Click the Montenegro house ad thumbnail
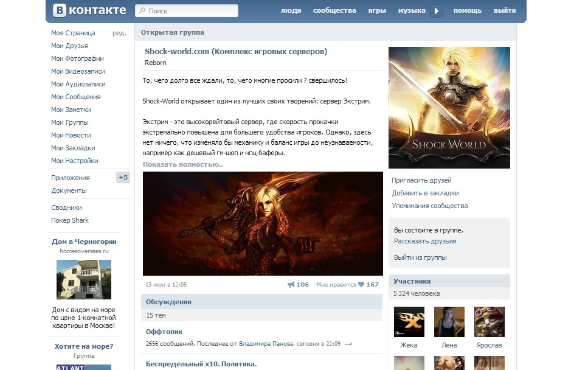Viewport: 588px width, 370px height. (x=84, y=279)
